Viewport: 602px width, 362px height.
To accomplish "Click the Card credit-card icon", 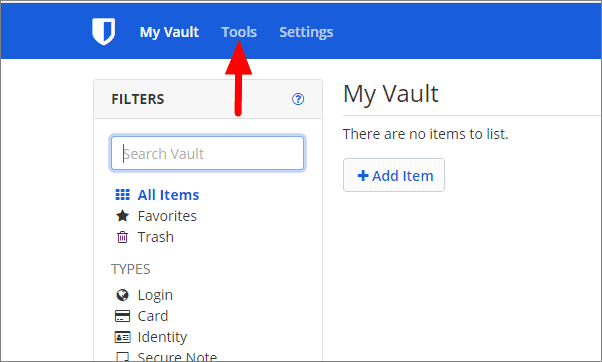I will (122, 316).
